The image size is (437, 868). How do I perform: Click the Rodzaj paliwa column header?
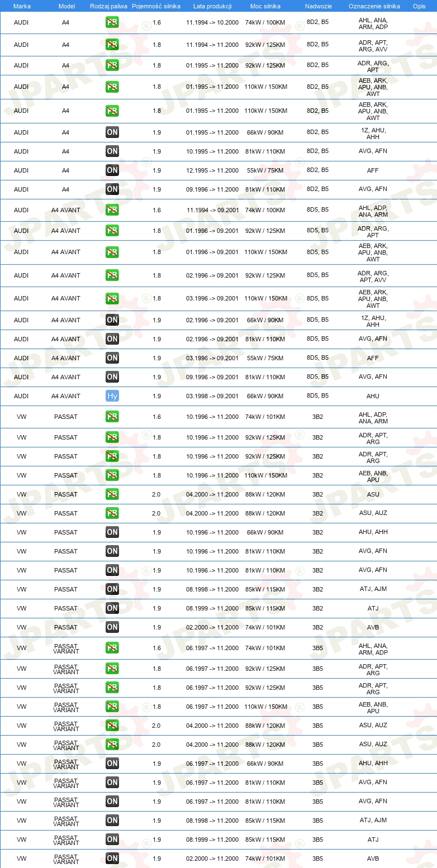coord(108,6)
